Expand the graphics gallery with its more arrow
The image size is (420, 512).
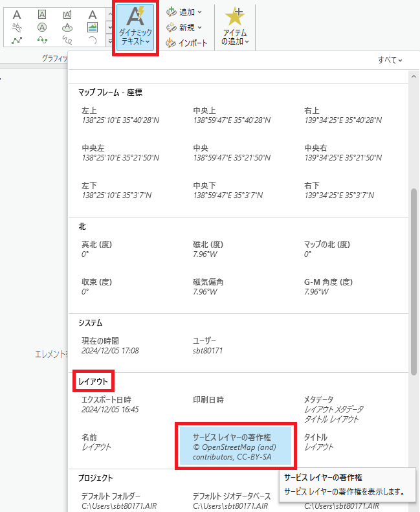click(x=110, y=41)
